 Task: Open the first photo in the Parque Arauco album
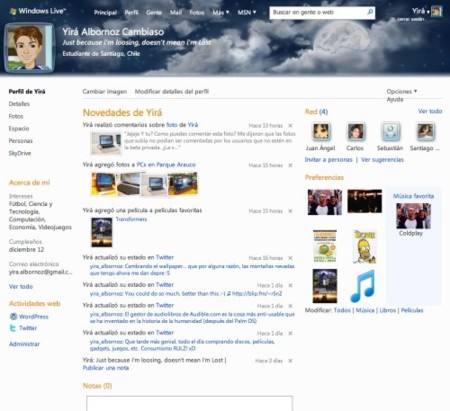coord(104,183)
